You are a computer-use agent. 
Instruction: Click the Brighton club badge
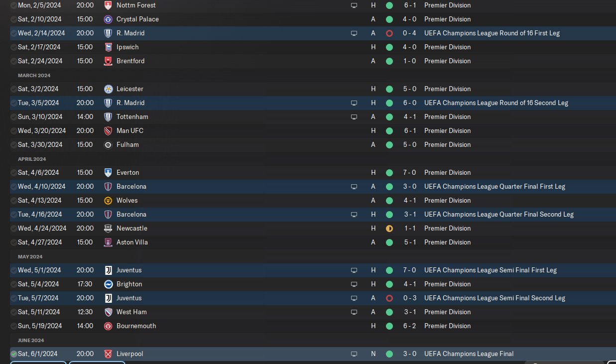click(108, 284)
